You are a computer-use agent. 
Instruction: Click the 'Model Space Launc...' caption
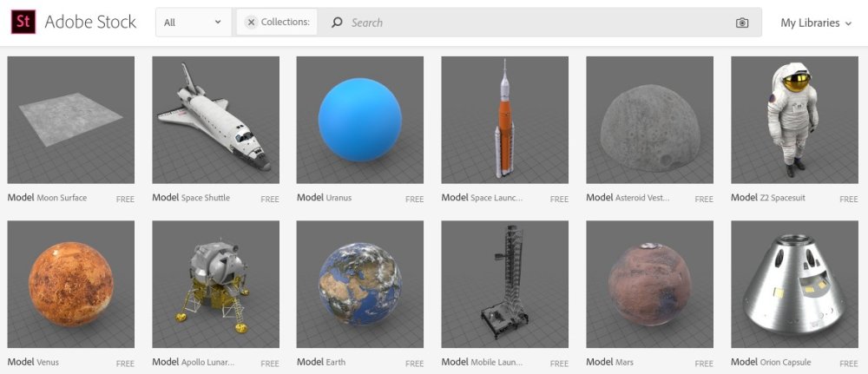[x=482, y=198]
